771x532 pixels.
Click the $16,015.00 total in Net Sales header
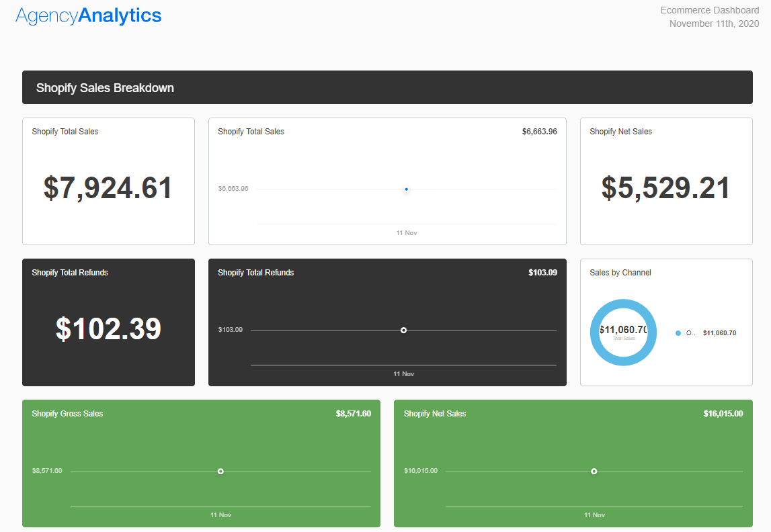723,414
